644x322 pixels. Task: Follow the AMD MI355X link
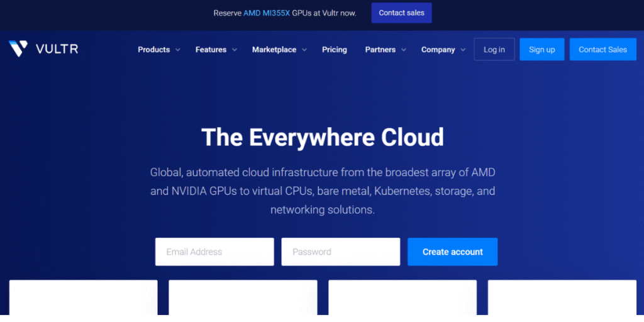(267, 13)
